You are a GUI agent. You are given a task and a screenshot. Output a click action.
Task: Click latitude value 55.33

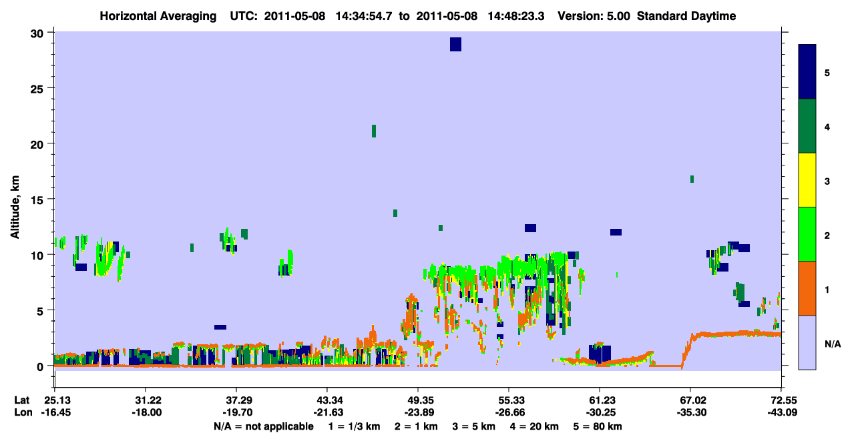click(509, 400)
